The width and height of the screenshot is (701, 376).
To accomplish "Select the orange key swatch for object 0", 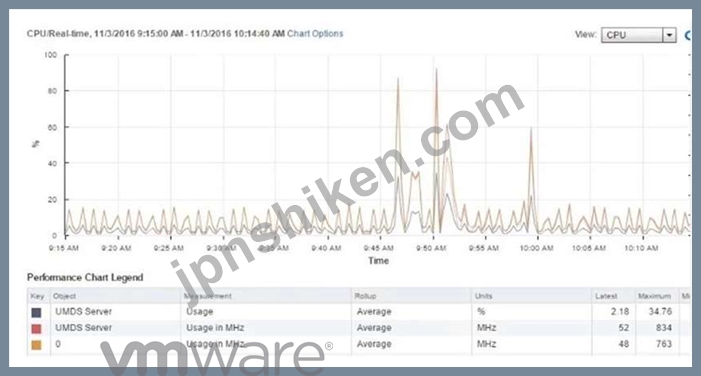I will pos(36,345).
